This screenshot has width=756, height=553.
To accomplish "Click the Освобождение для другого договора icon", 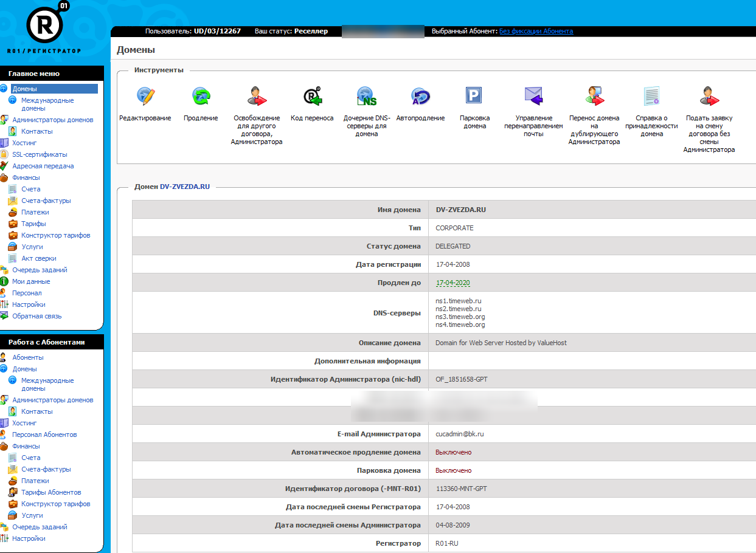I will (257, 96).
